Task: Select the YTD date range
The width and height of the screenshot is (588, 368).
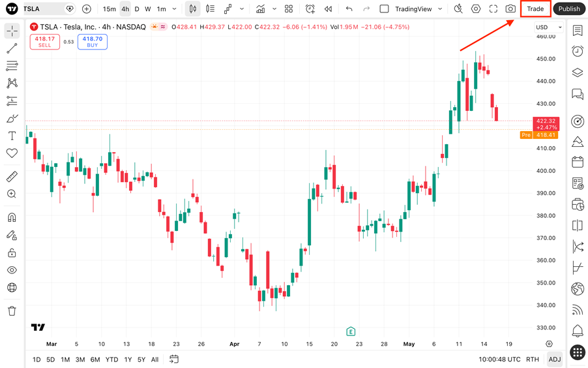Action: [x=111, y=360]
